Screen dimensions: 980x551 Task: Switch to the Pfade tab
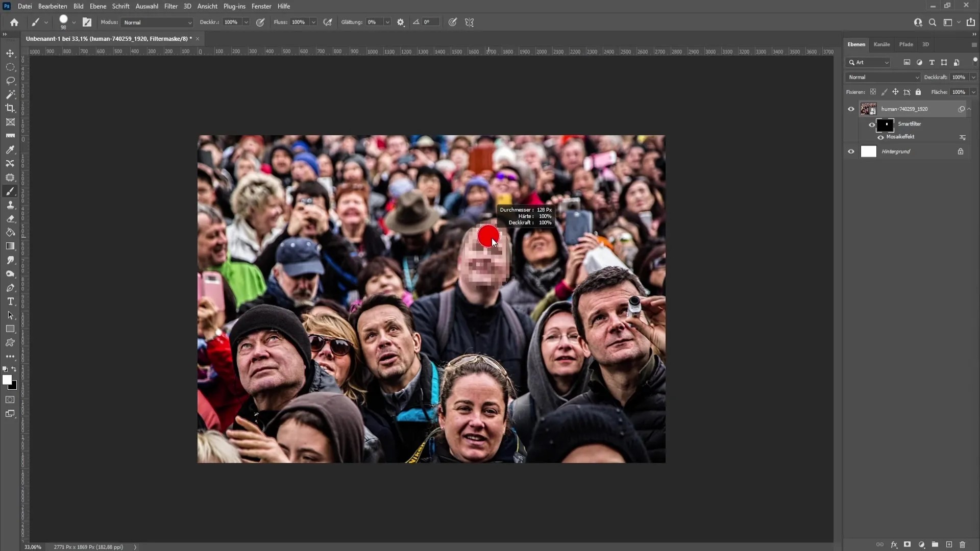(x=906, y=44)
